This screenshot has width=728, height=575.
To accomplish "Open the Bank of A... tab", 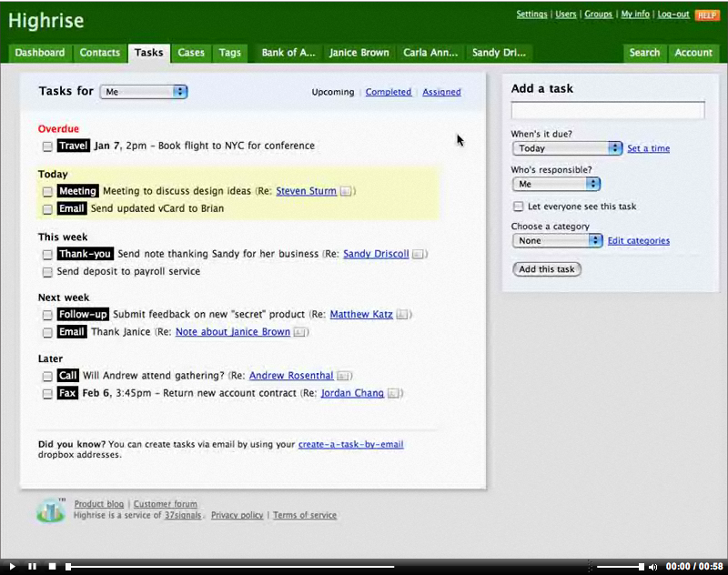I will 288,53.
